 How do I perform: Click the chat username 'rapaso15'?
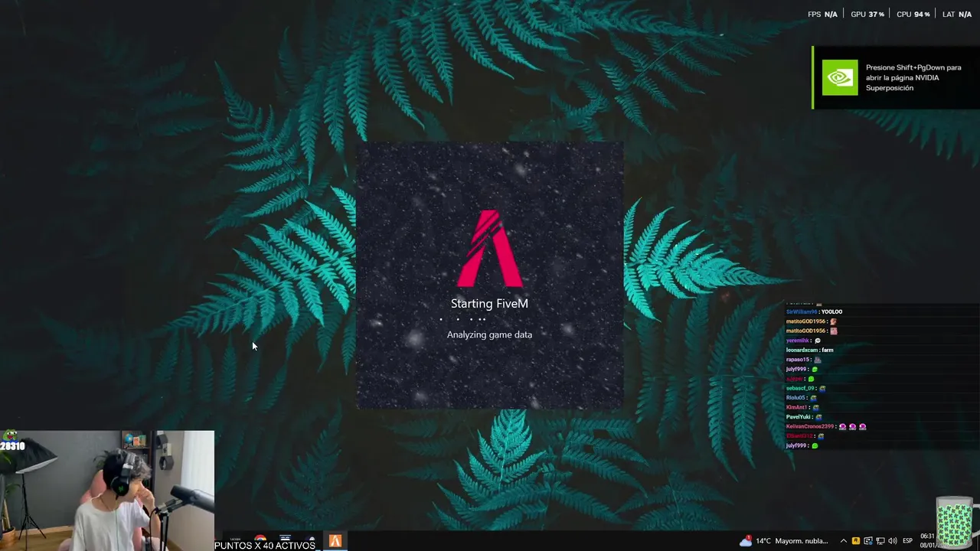click(x=797, y=360)
